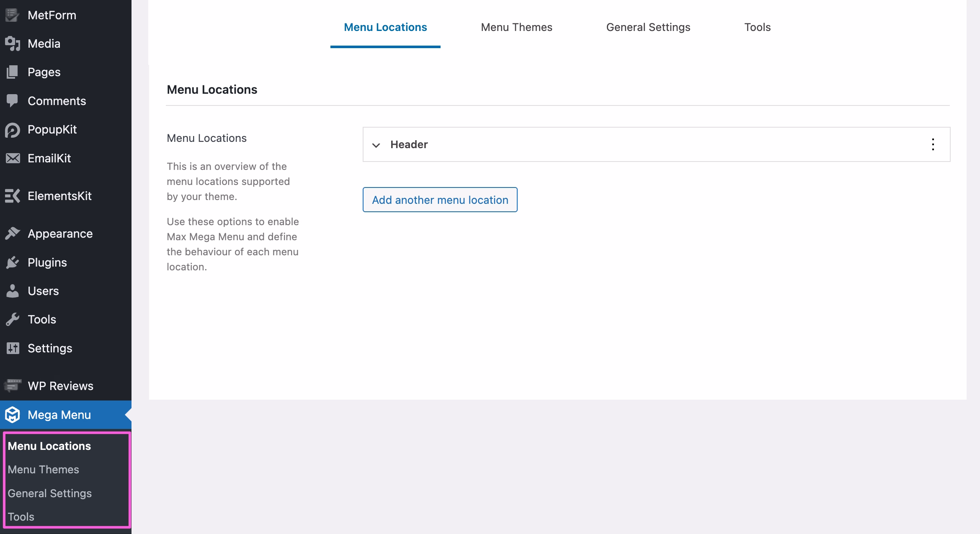The width and height of the screenshot is (980, 534).
Task: Click the ElementsKit logo icon
Action: tap(13, 196)
